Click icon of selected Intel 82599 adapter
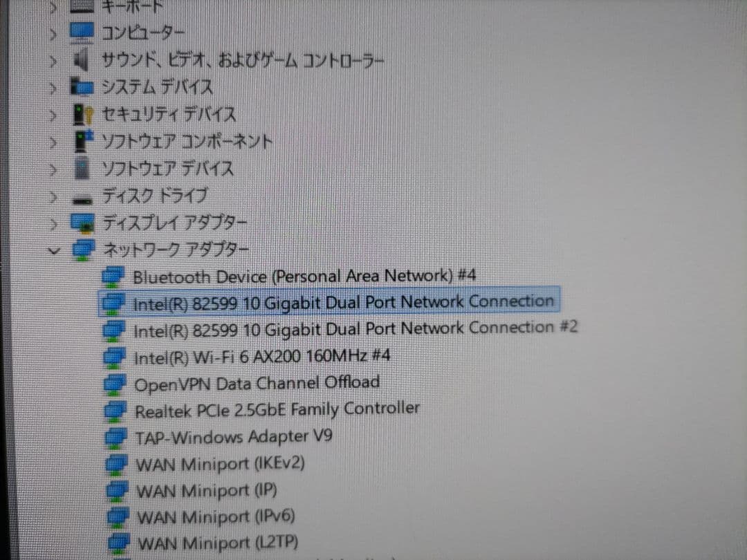Image resolution: width=747 pixels, height=560 pixels. 114,304
